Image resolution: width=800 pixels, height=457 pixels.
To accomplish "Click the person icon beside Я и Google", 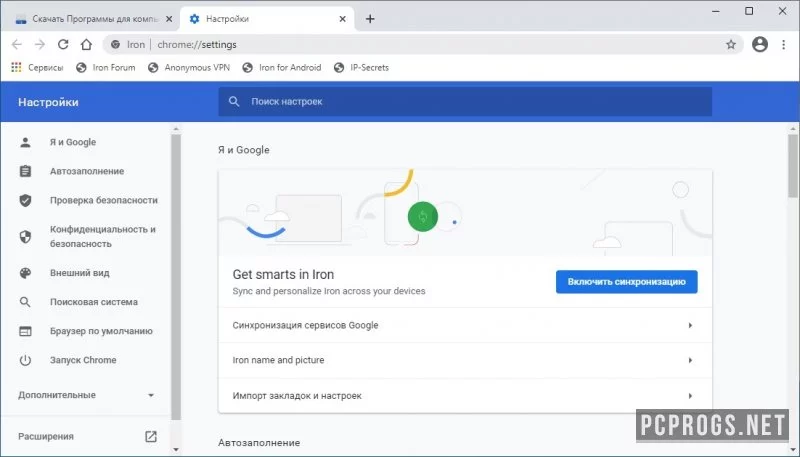I will (25, 142).
